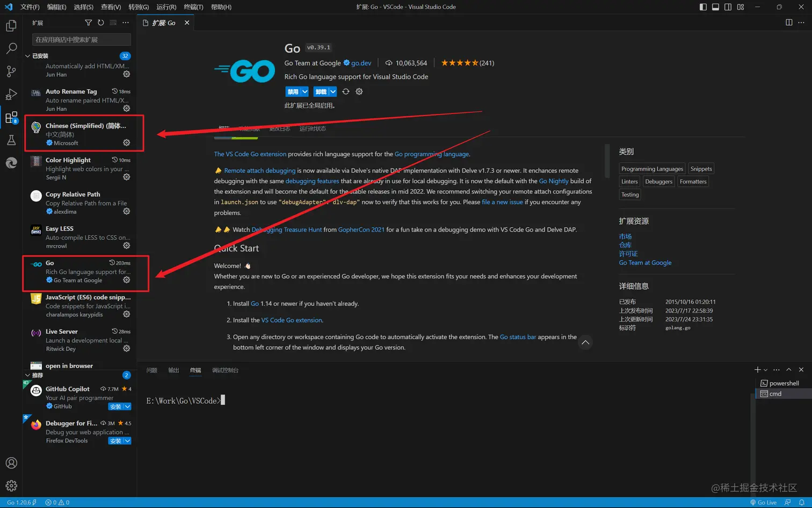Screen dimensions: 812x508
Task: Click the feedback icon in the status bar
Action: 787,503
